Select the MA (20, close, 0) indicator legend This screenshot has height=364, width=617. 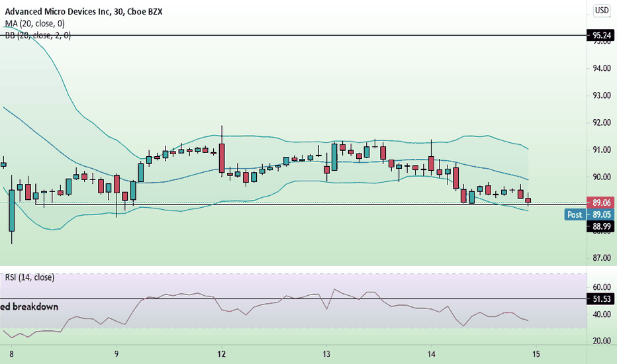click(34, 24)
